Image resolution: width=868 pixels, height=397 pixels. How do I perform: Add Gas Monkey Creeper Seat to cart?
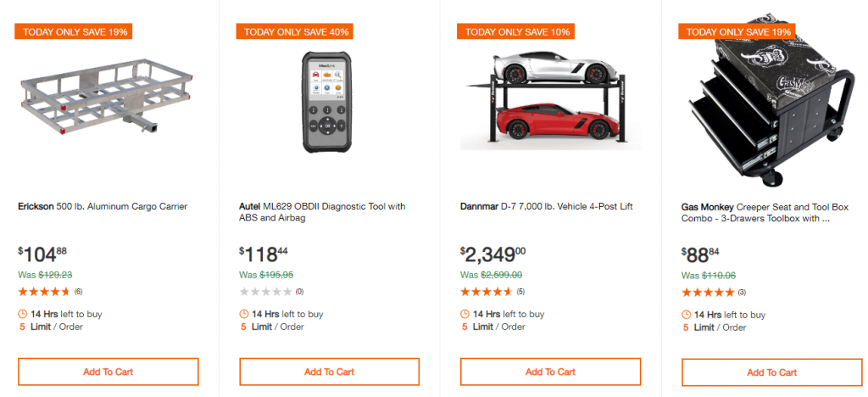[771, 372]
